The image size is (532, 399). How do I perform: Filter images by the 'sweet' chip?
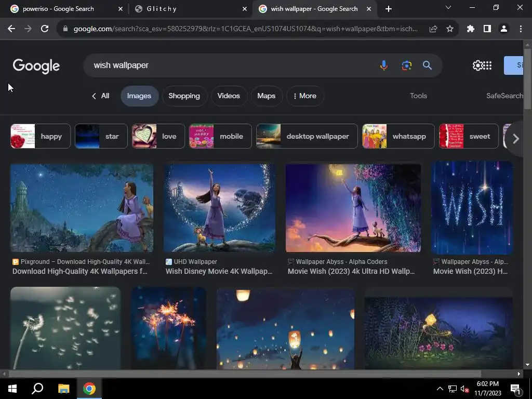(469, 136)
